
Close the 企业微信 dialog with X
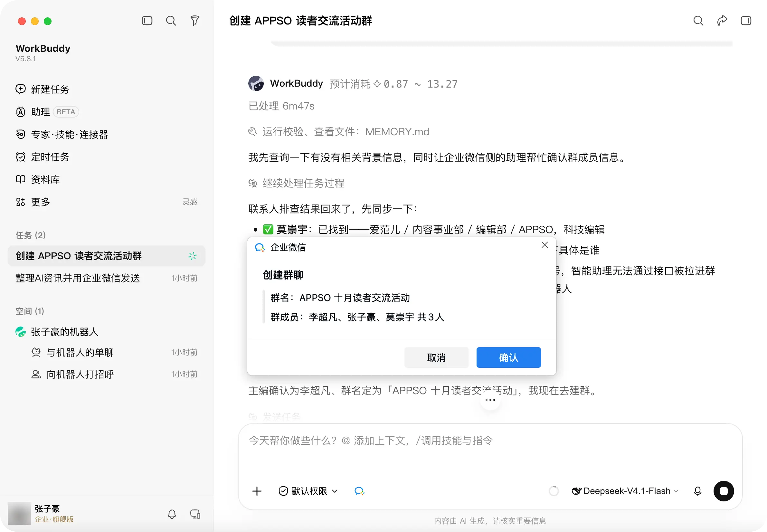(x=545, y=245)
